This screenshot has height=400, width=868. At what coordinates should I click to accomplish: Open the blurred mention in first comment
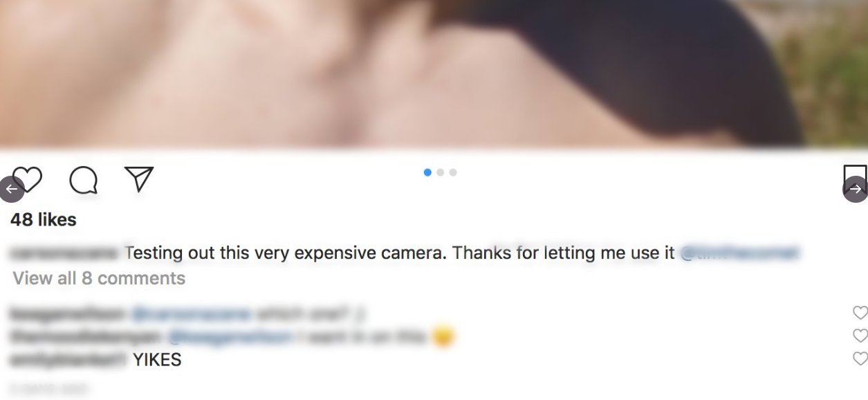[192, 314]
